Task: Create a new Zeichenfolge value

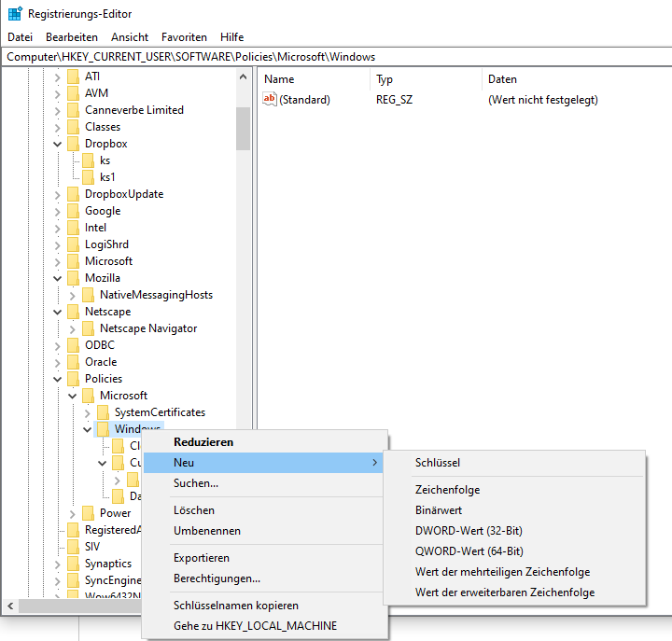Action: 514,490
